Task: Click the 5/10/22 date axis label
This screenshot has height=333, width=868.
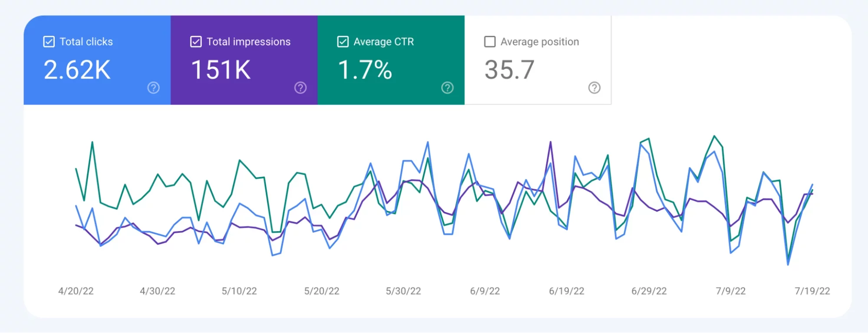Action: coord(239,291)
